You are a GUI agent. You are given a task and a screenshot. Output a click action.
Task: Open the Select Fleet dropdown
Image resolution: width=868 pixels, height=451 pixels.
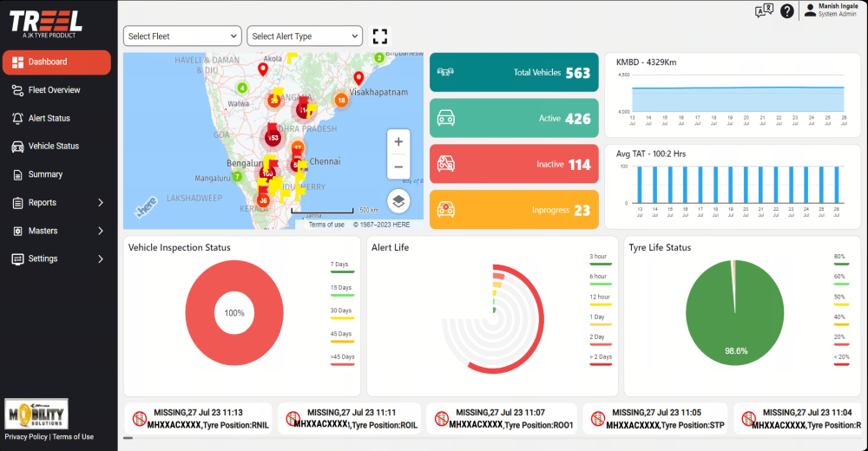click(182, 36)
